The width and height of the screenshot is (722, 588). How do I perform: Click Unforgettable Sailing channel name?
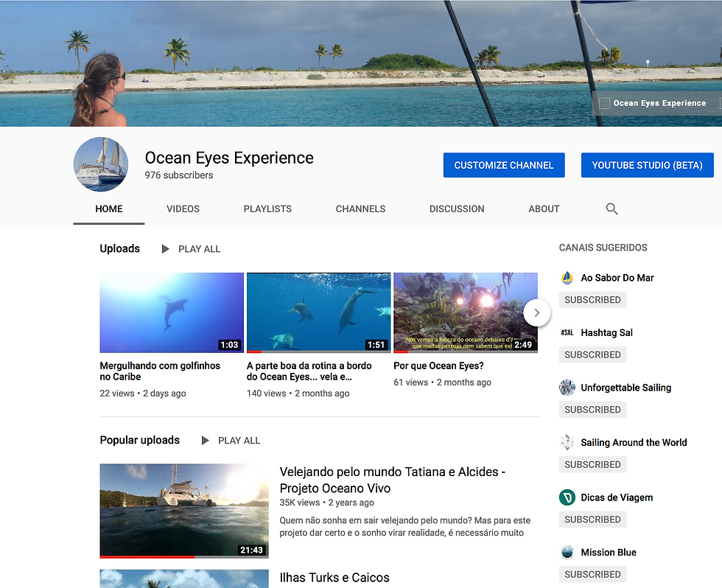click(x=625, y=388)
